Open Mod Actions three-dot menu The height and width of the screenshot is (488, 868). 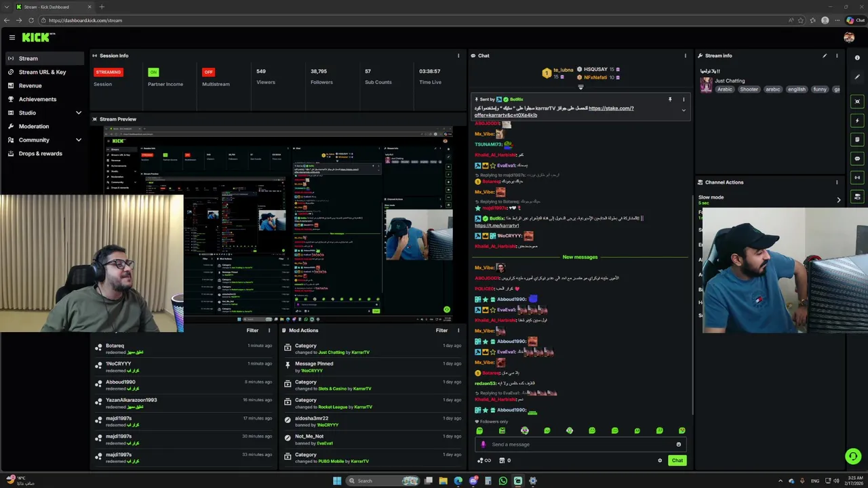click(x=458, y=330)
